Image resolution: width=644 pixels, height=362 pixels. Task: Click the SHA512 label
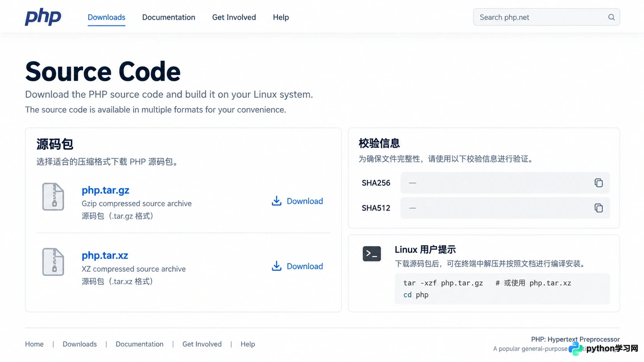376,208
